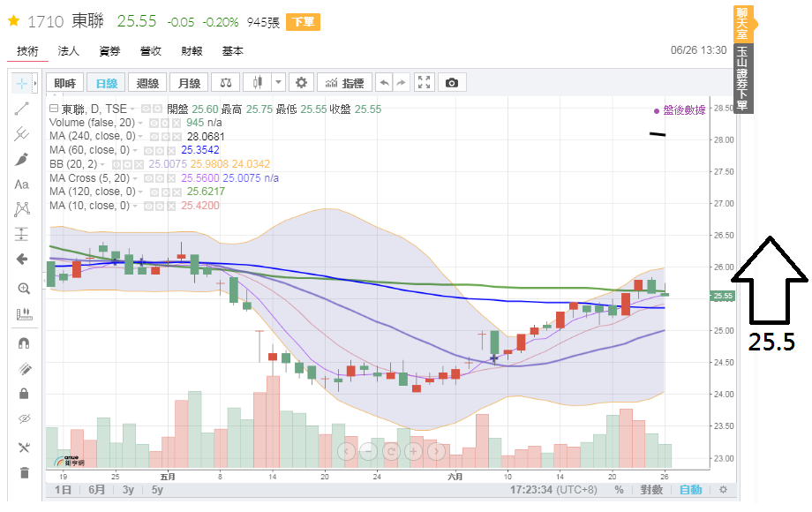Image resolution: width=812 pixels, height=512 pixels.
Task: Switch to 即時 real-time interval
Action: [x=64, y=83]
